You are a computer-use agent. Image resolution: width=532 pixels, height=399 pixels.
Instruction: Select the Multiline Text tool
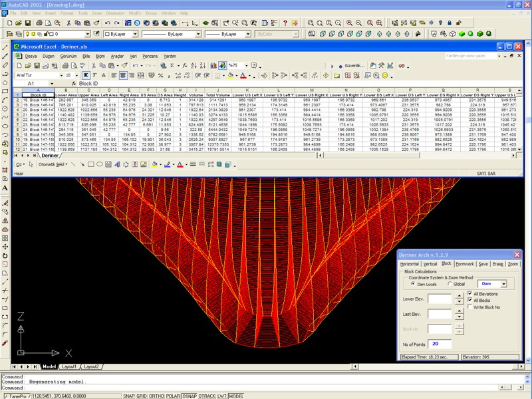pos(5,188)
